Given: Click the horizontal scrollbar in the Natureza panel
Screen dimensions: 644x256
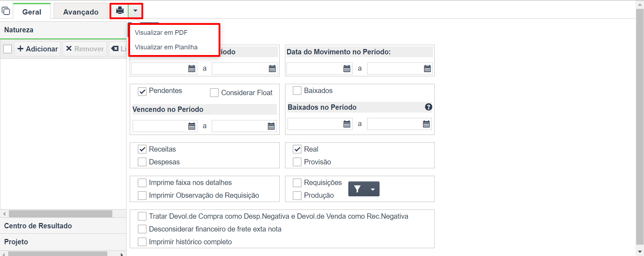Looking at the screenshot, I should click(x=60, y=214).
